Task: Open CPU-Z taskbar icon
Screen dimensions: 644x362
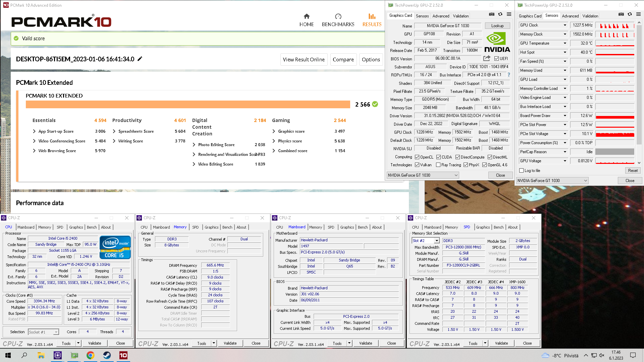Action: 58,355
